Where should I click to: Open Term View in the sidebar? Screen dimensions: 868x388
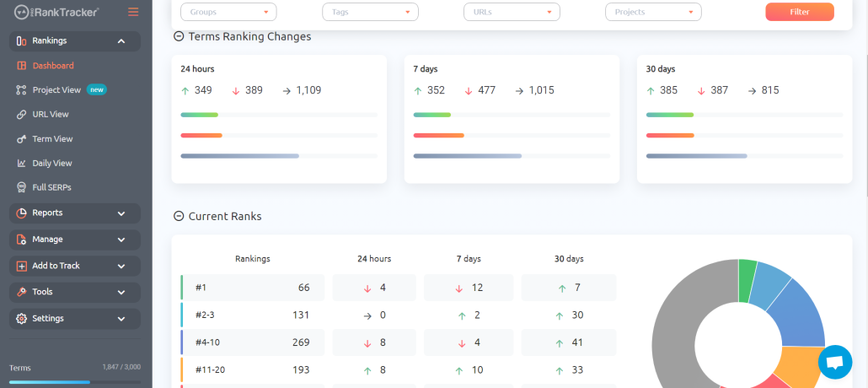pyautogui.click(x=52, y=139)
